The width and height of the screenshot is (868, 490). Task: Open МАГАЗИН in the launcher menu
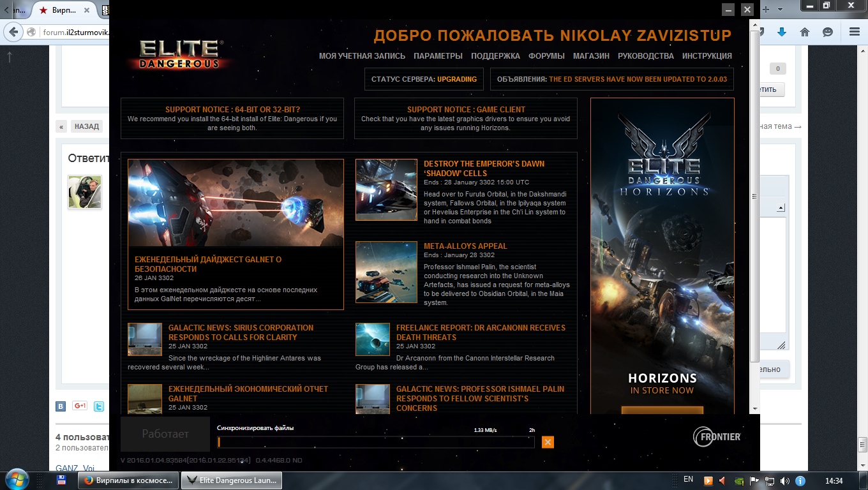(591, 56)
